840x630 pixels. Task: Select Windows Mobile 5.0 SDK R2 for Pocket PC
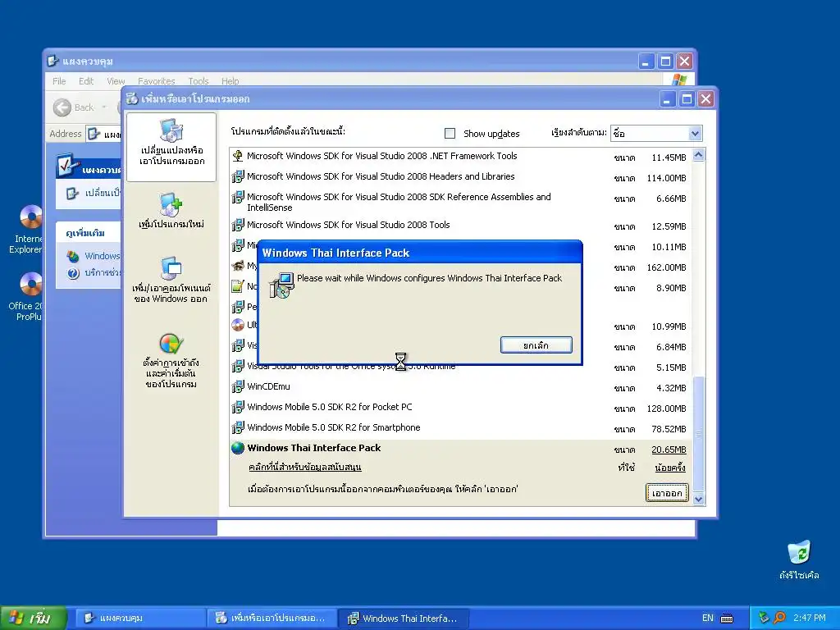(330, 407)
